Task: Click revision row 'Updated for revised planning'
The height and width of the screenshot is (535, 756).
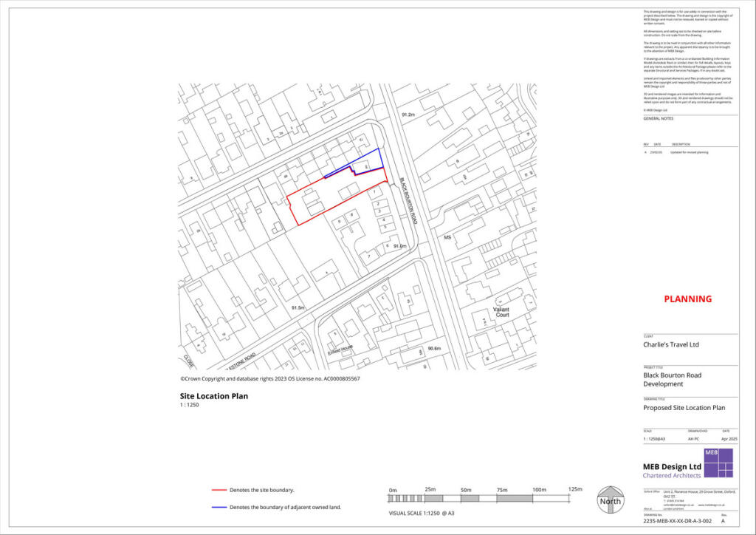Action: pos(690,152)
